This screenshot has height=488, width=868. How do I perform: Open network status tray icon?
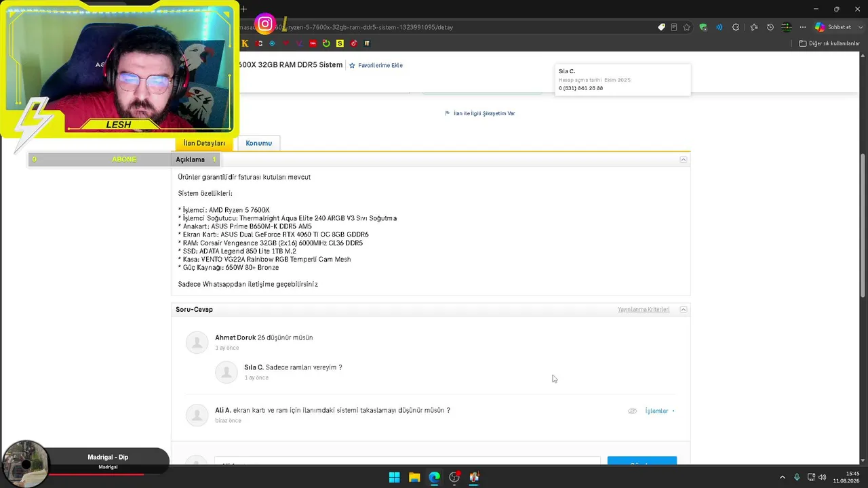pos(811,477)
